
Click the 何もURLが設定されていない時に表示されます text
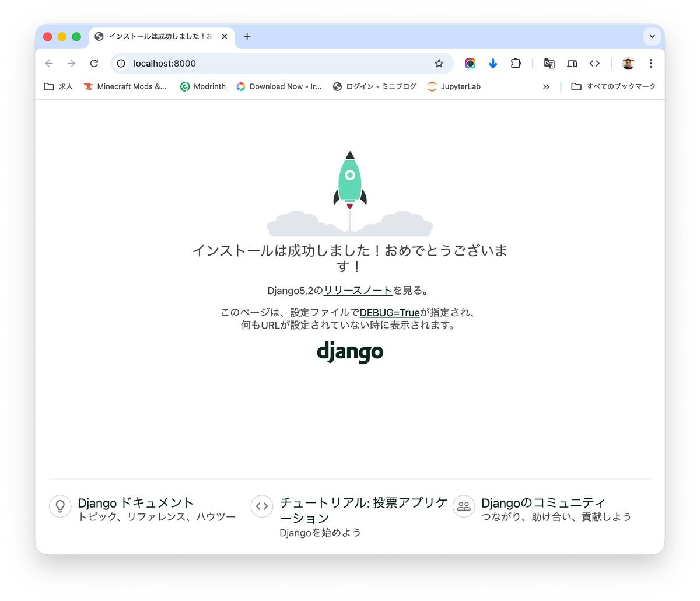point(348,325)
